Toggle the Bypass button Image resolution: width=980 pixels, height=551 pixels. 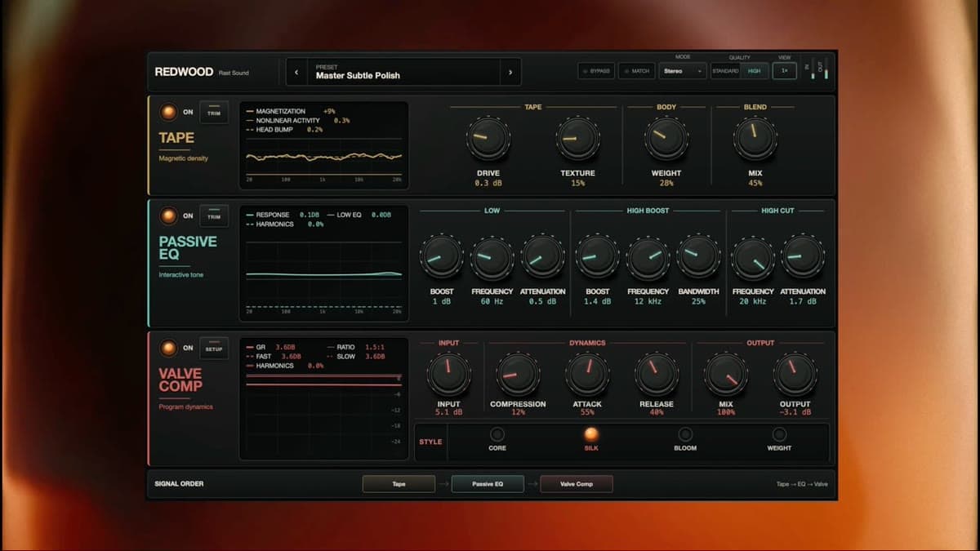coord(596,71)
